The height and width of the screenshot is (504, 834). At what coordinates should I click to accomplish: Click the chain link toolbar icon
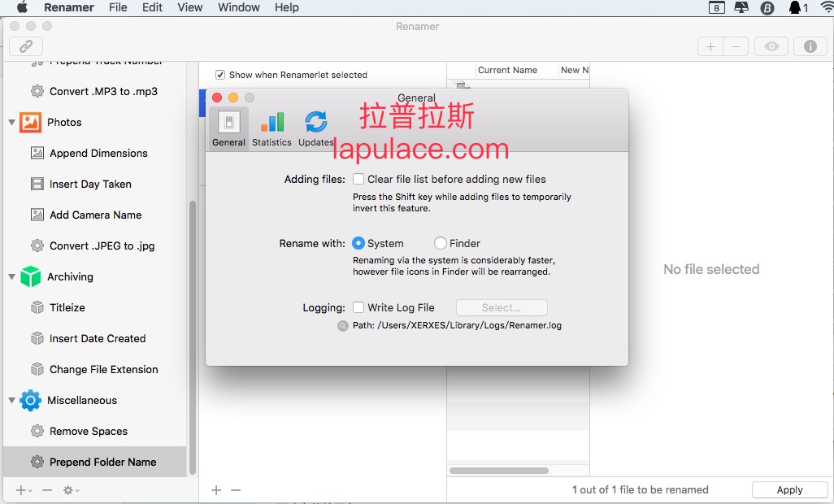(26, 46)
